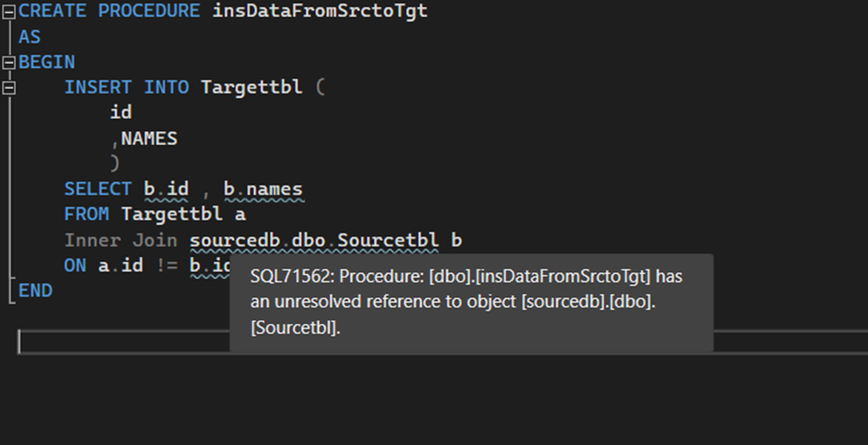Viewport: 868px width, 445px height.
Task: Click the != operator in ON clause
Action: [166, 265]
